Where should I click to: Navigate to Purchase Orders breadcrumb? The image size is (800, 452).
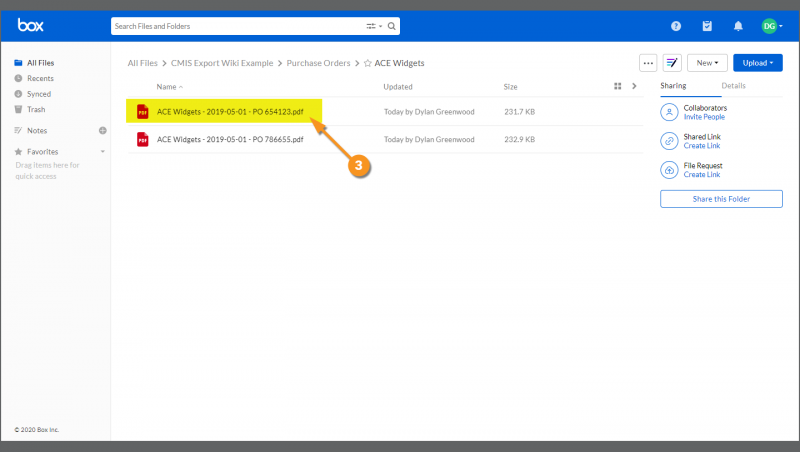point(318,63)
